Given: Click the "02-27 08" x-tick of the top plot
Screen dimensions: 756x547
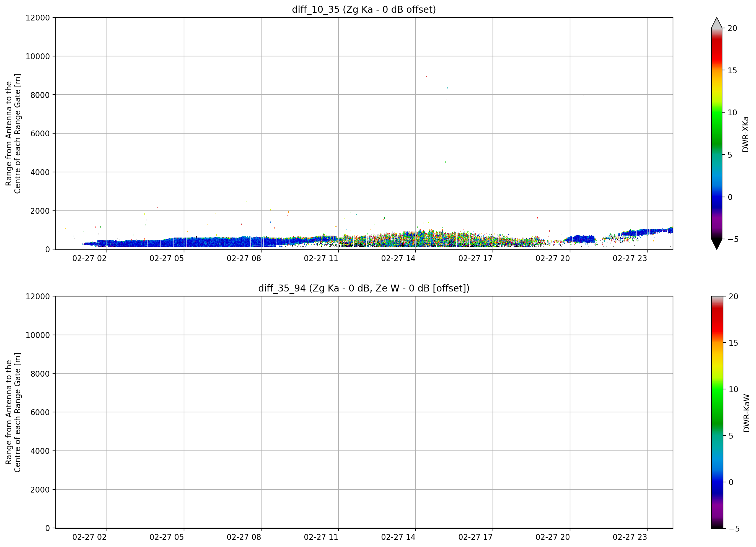Looking at the screenshot, I should point(244,259).
